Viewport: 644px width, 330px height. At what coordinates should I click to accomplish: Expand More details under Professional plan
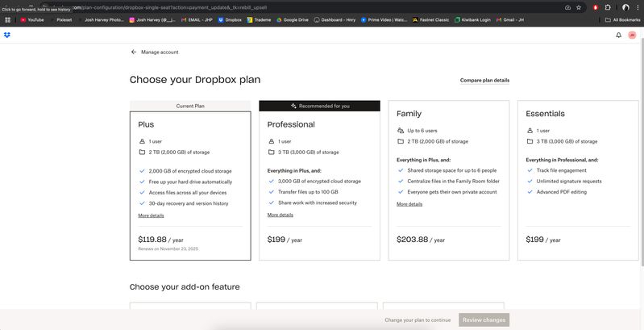[280, 215]
